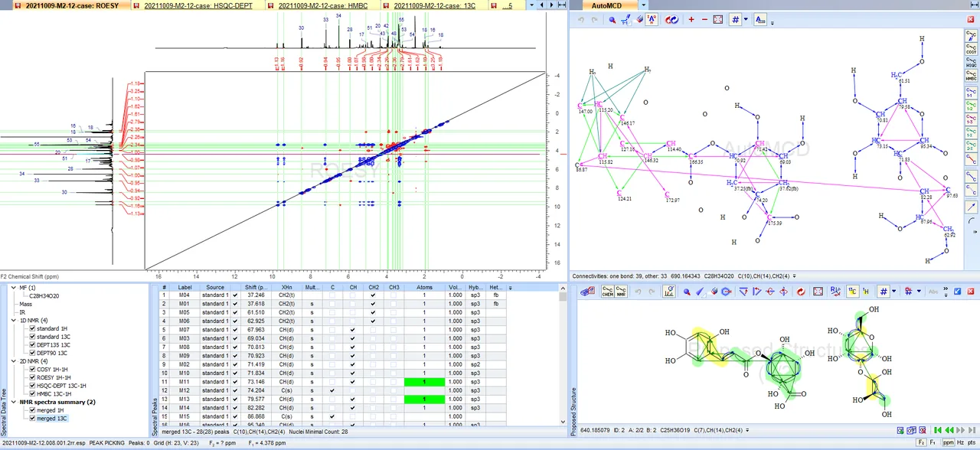
Task: Select the HMBC correlation tool in side toolbar
Action: tap(971, 76)
